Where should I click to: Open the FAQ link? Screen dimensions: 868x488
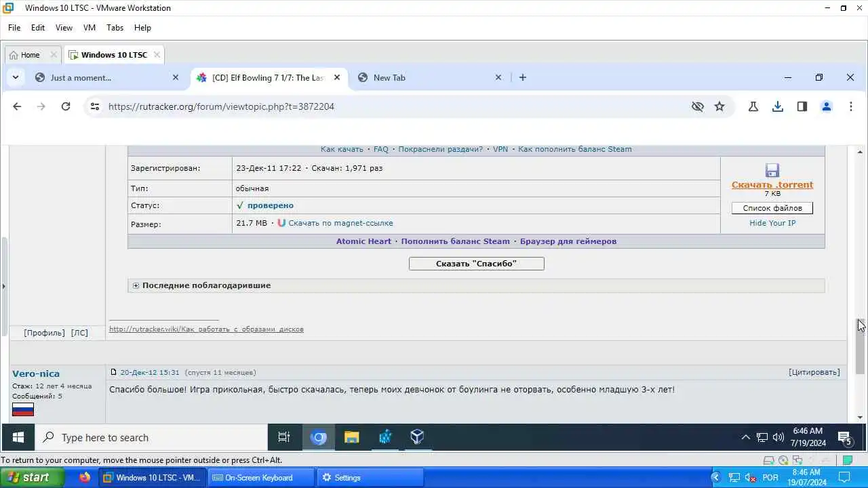381,149
